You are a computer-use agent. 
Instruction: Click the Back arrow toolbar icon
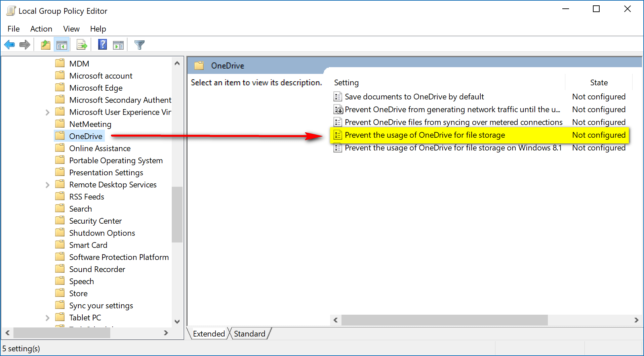pos(9,45)
